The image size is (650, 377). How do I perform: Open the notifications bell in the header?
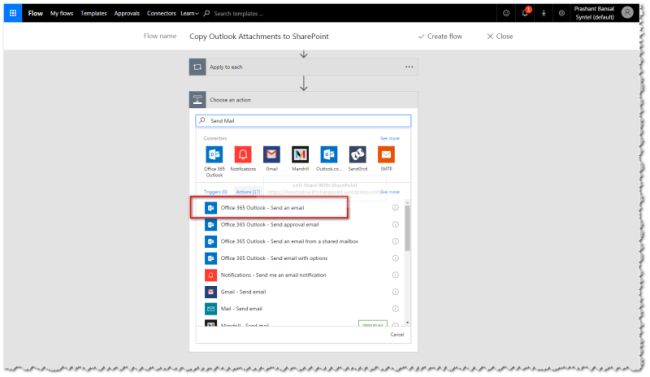[525, 13]
